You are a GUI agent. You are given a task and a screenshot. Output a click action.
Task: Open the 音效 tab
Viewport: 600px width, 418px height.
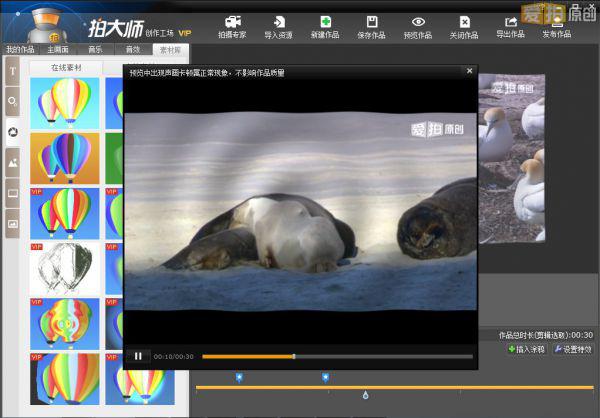[133, 49]
